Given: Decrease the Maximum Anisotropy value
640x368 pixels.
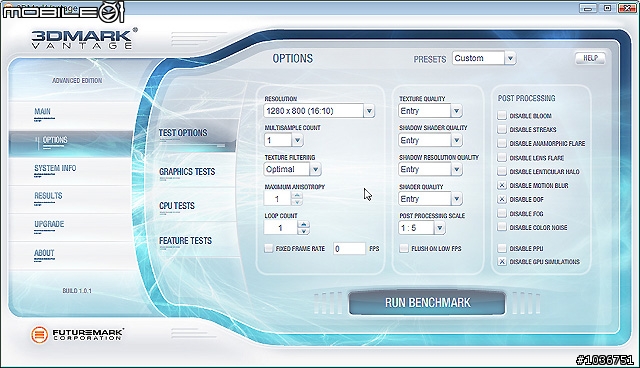Looking at the screenshot, I should 297,202.
